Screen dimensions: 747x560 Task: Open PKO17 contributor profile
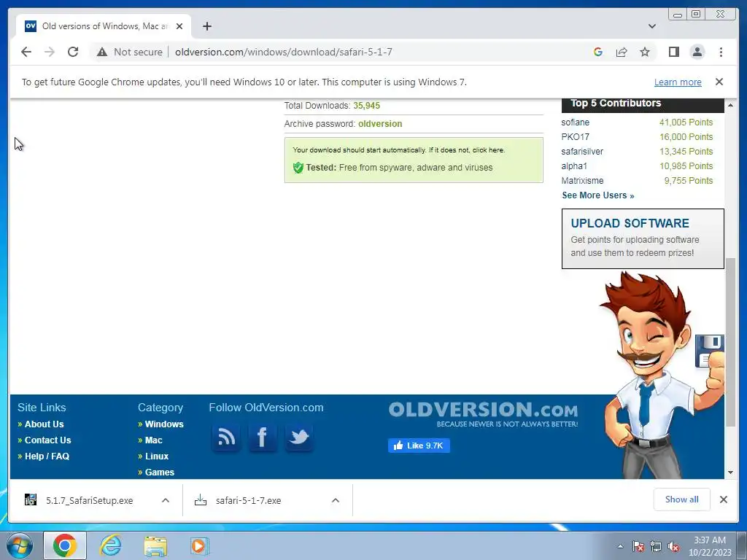pos(575,136)
